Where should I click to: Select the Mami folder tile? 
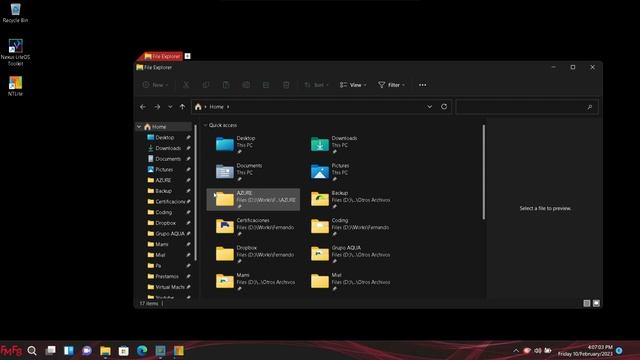point(253,282)
